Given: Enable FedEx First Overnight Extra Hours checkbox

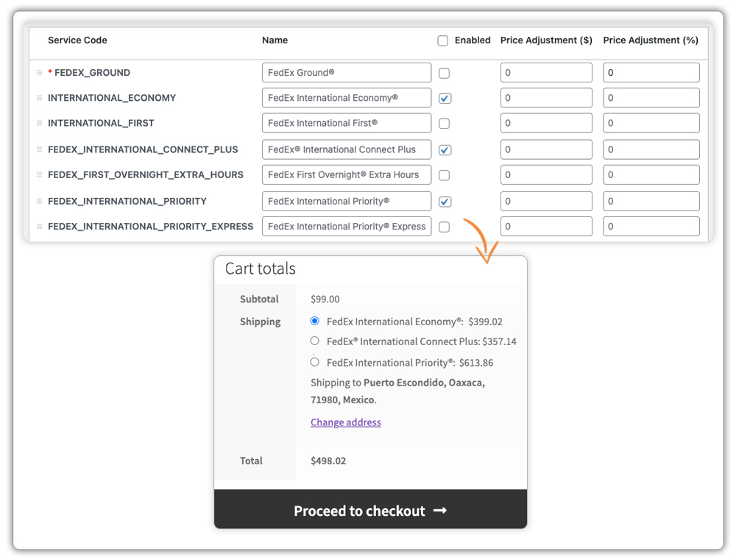Looking at the screenshot, I should [444, 175].
